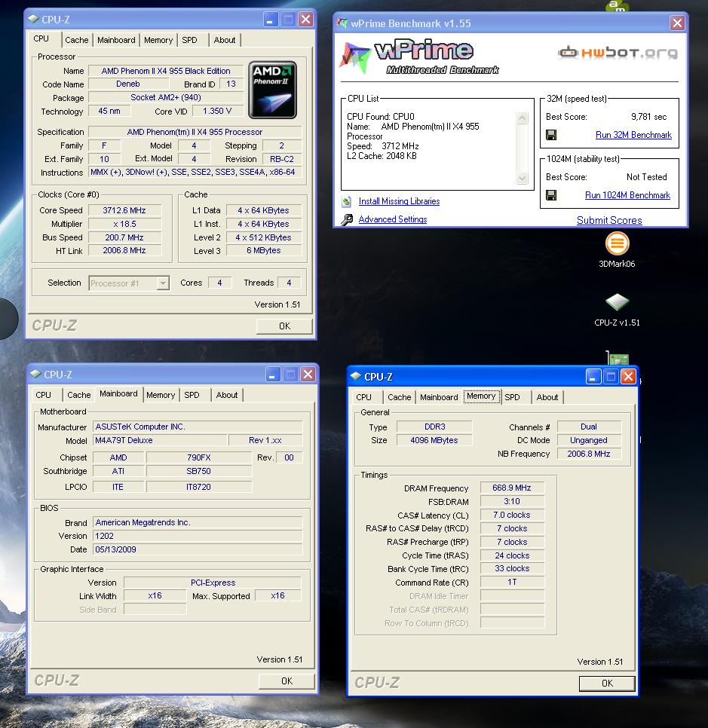Viewport: 708px width, 728px height.
Task: Click the Code Name value Deneb
Action: (x=128, y=84)
